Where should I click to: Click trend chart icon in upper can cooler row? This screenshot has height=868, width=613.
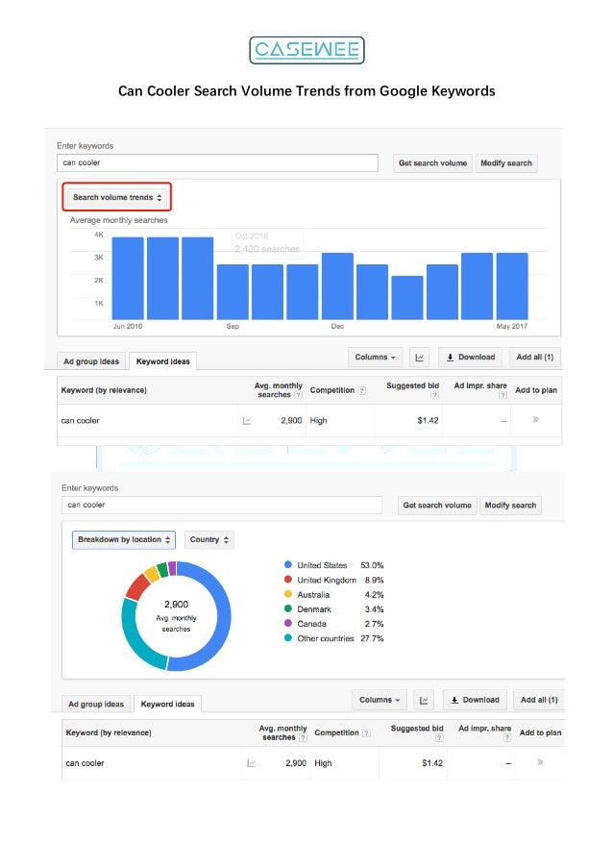pyautogui.click(x=247, y=421)
